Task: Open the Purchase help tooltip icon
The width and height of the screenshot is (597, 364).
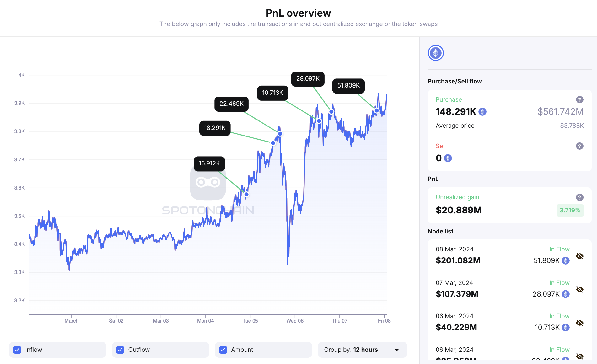Action: point(579,99)
